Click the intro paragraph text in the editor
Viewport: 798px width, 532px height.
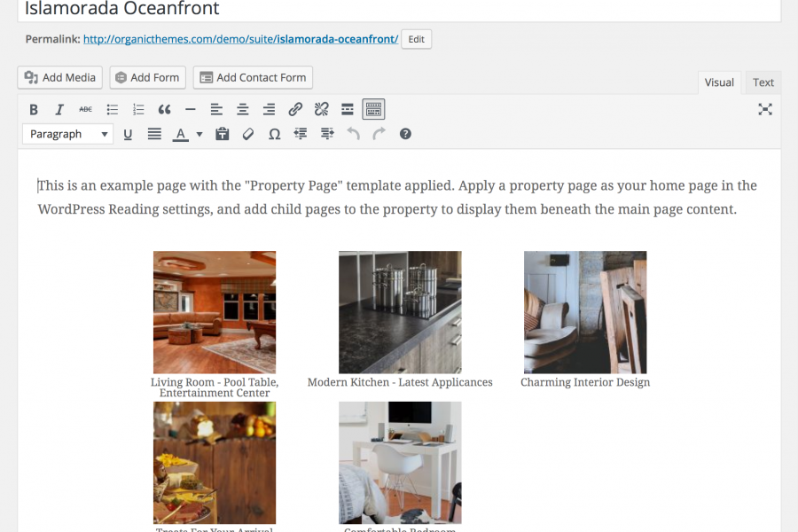pyautogui.click(x=397, y=197)
